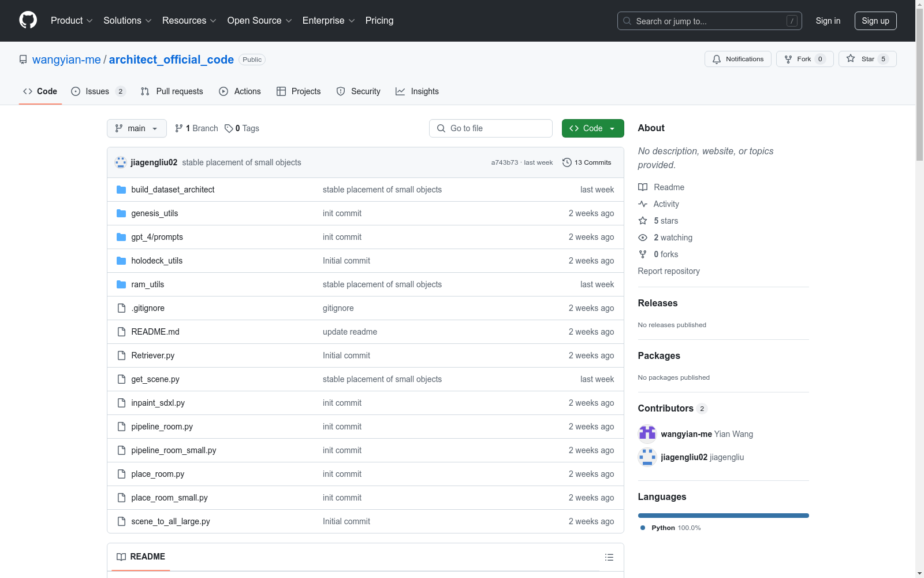Click wangyian-me contributor avatar
Image resolution: width=924 pixels, height=578 pixels.
(x=647, y=434)
